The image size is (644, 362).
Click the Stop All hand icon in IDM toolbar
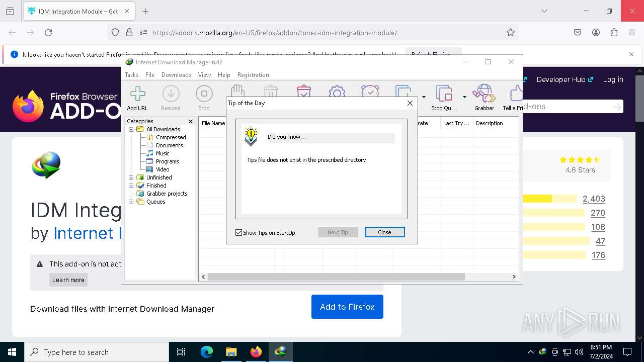(x=237, y=90)
